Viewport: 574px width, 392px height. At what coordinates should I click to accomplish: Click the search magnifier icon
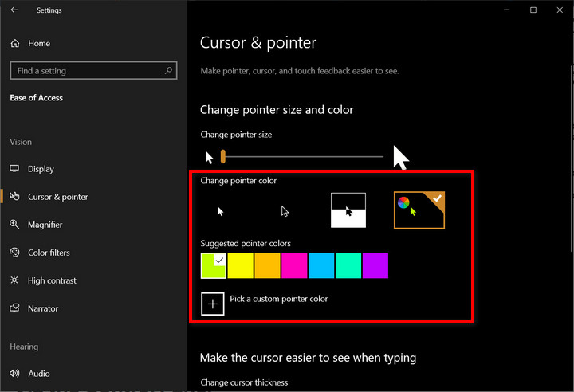tap(168, 71)
